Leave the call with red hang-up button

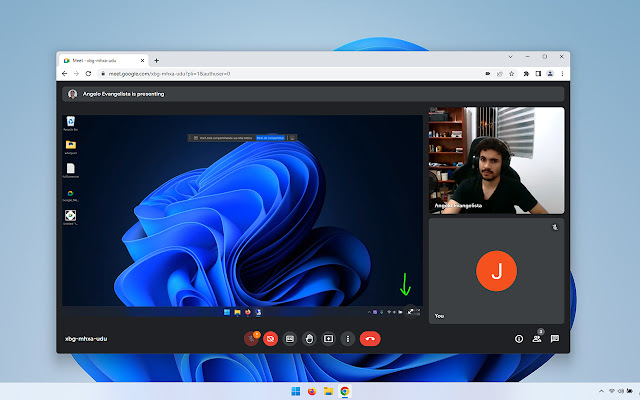click(370, 339)
